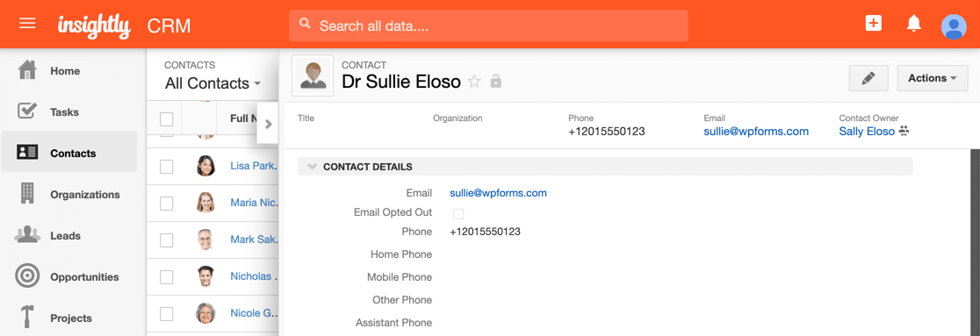
Task: Click the Insightly logo
Action: [94, 25]
